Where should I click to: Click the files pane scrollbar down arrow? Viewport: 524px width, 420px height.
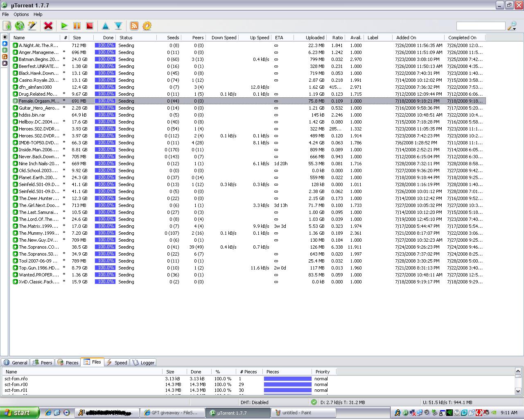click(x=518, y=391)
